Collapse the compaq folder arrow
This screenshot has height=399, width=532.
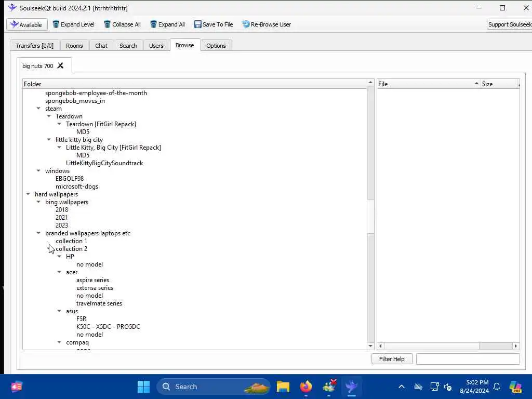(59, 342)
